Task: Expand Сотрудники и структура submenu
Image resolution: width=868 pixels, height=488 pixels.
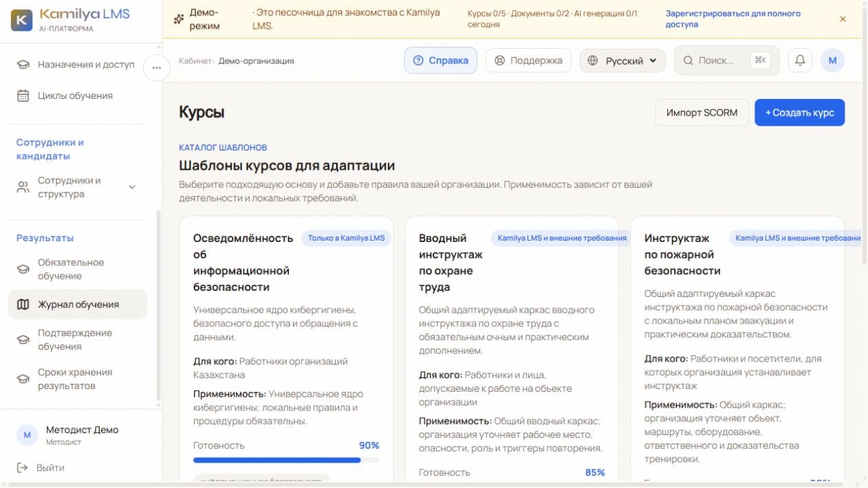Action: 133,187
